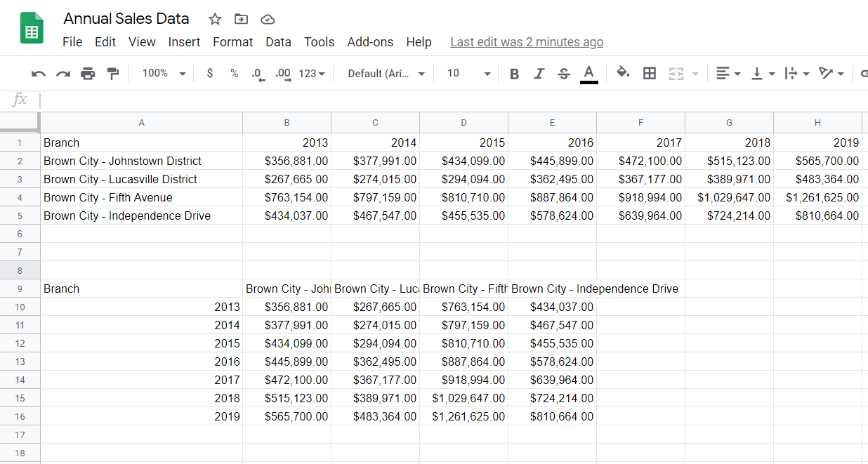
Task: Select the 2019 header cell in row 1
Action: 817,142
